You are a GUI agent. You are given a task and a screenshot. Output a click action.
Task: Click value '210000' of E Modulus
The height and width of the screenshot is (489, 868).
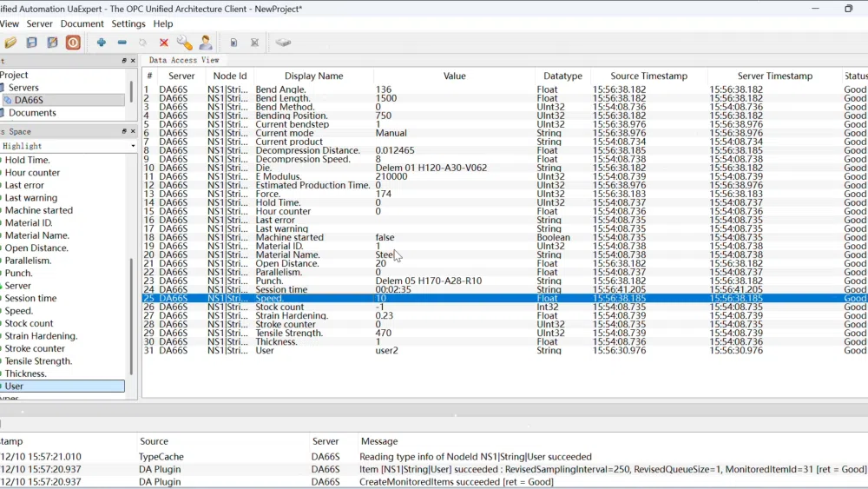point(391,176)
